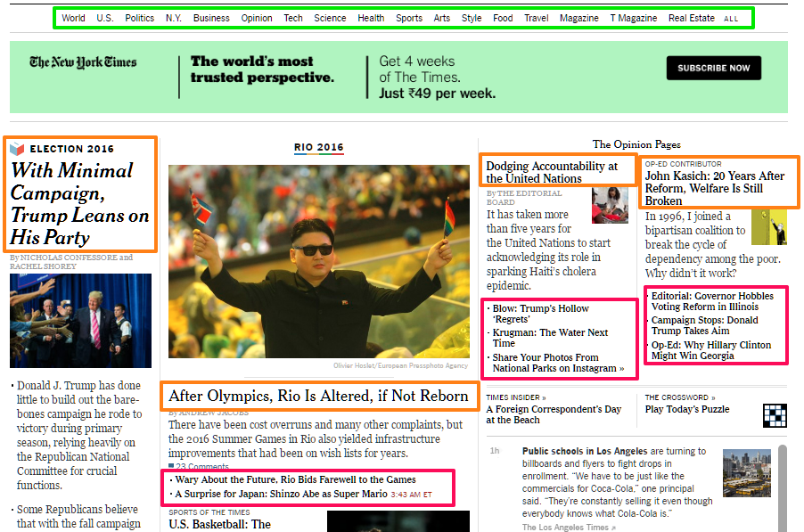This screenshot has width=804, height=532.
Task: Click the feed panel scrollbar
Action: [782, 488]
